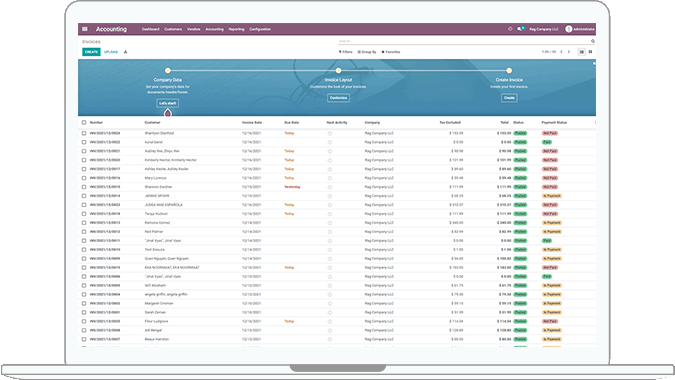Image resolution: width=675 pixels, height=380 pixels.
Task: Click the Company Data step dot
Action: point(167,71)
